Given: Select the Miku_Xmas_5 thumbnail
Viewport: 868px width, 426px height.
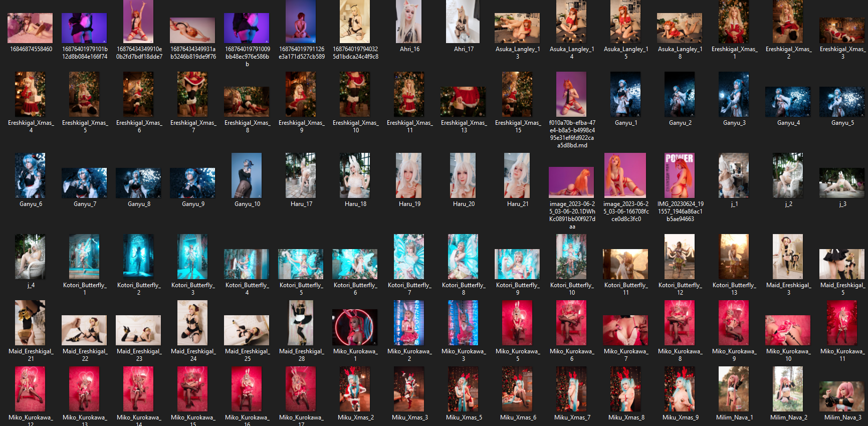Looking at the screenshot, I should [x=464, y=389].
